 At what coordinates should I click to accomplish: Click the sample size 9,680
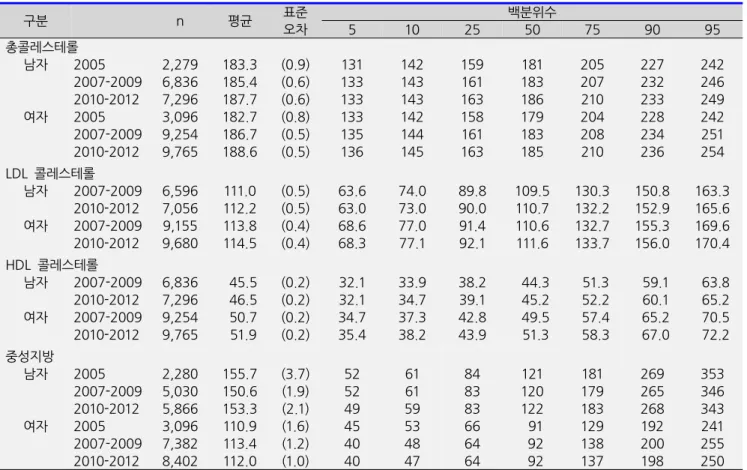coord(180,244)
